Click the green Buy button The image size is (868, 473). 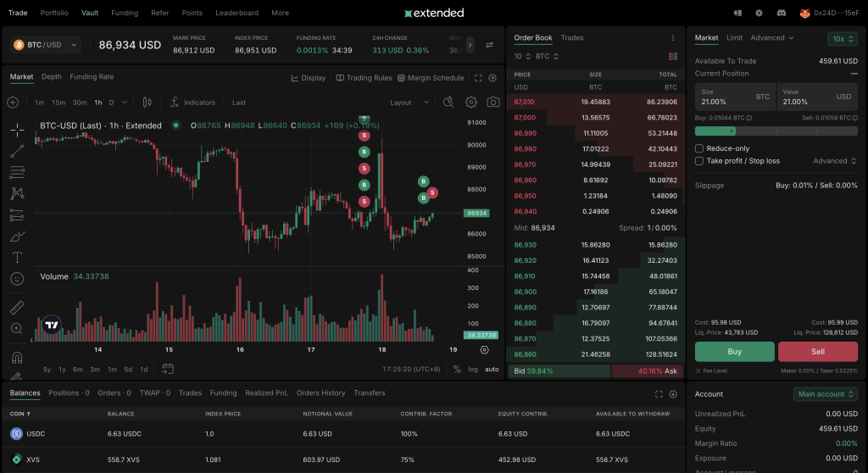coord(734,352)
